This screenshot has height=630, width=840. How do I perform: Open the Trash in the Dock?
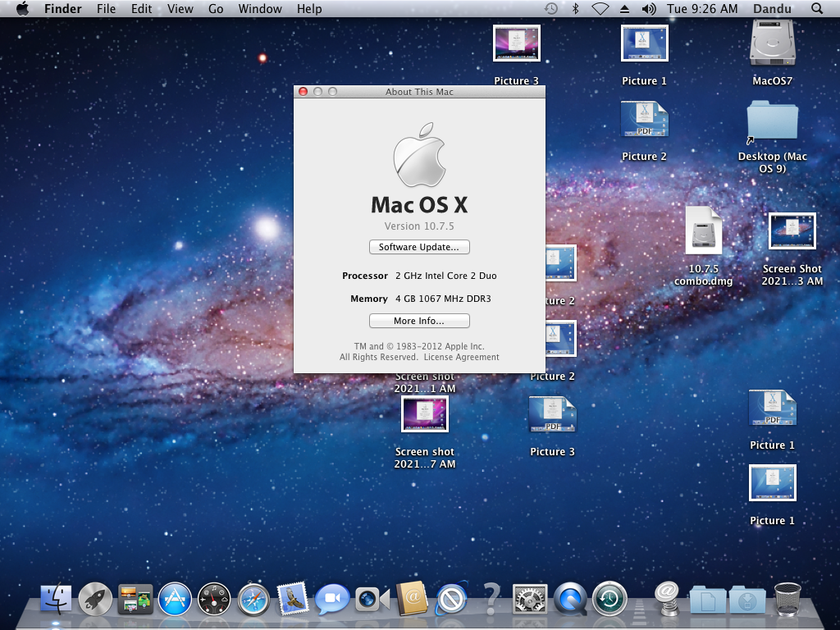[x=787, y=599]
